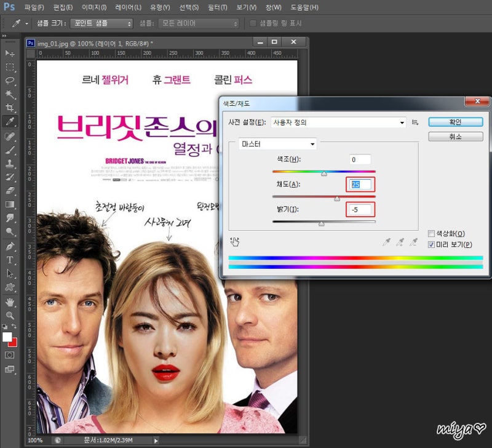Select the Zoom tool

pyautogui.click(x=10, y=315)
